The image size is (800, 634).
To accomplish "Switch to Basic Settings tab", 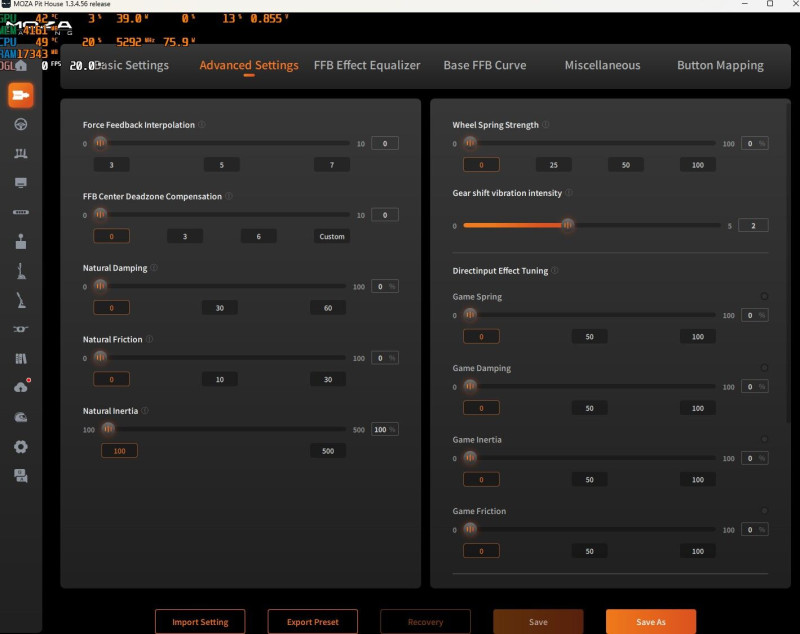I will coord(131,65).
